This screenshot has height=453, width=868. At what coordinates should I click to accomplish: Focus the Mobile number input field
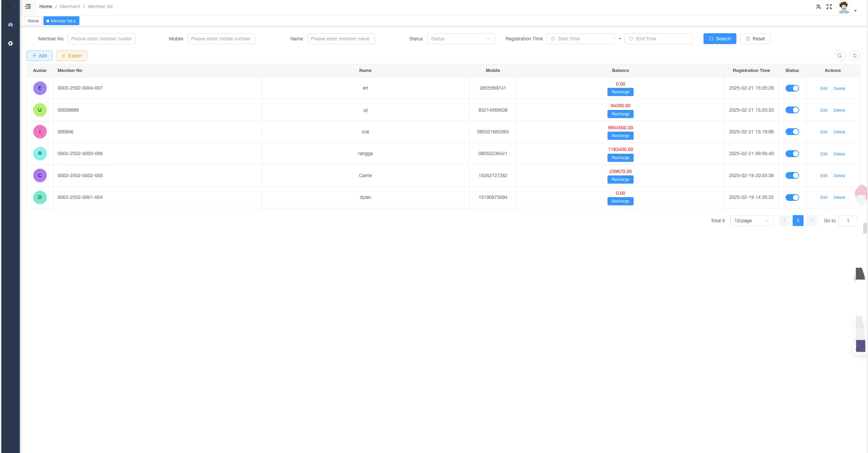coord(221,39)
